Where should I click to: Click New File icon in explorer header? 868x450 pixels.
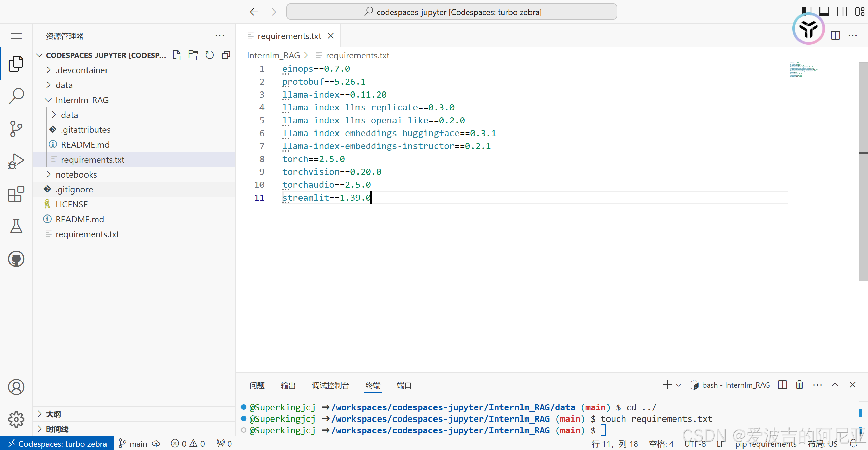177,55
